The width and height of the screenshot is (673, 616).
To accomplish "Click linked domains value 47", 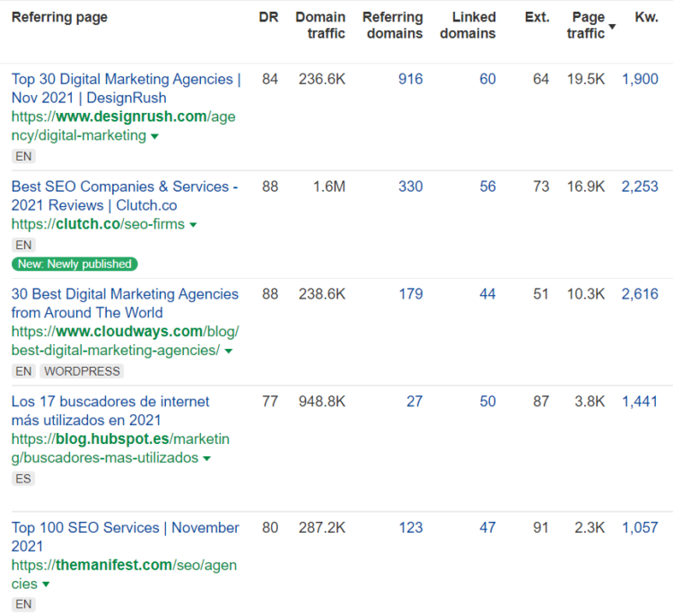I will pyautogui.click(x=487, y=527).
